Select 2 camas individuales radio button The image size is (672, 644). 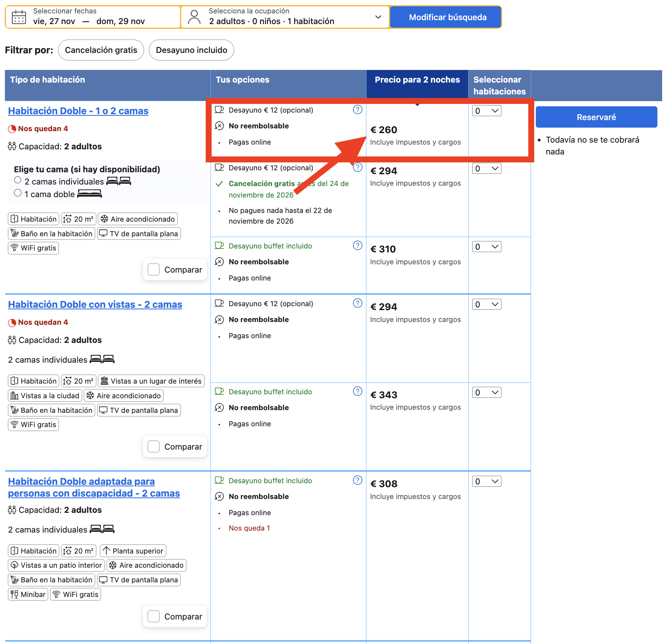pyautogui.click(x=18, y=180)
